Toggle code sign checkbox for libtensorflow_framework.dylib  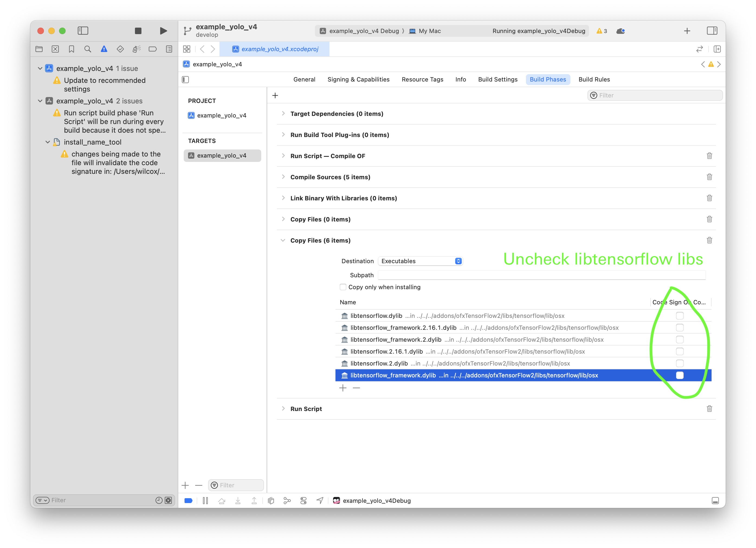(x=680, y=375)
